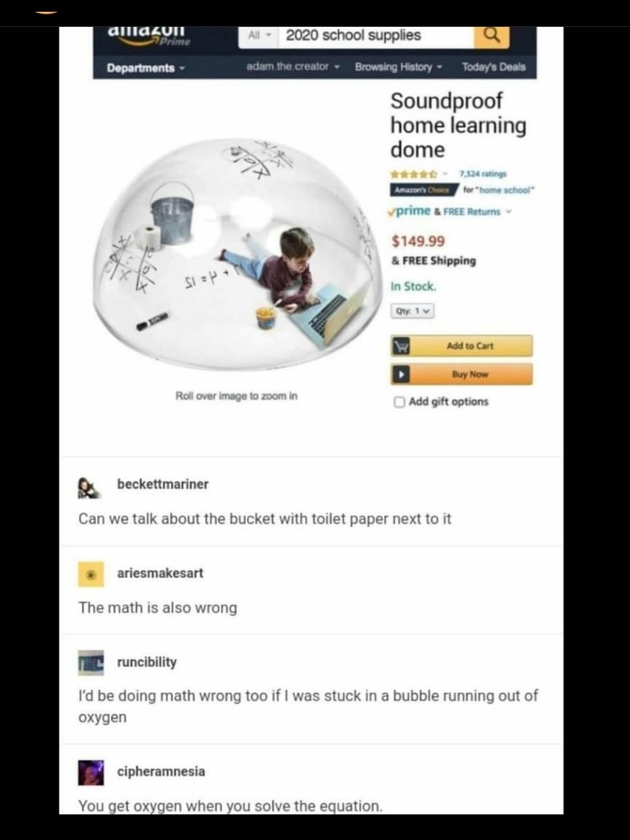
Task: Open cipheramnesia's avatar image
Action: (x=91, y=773)
